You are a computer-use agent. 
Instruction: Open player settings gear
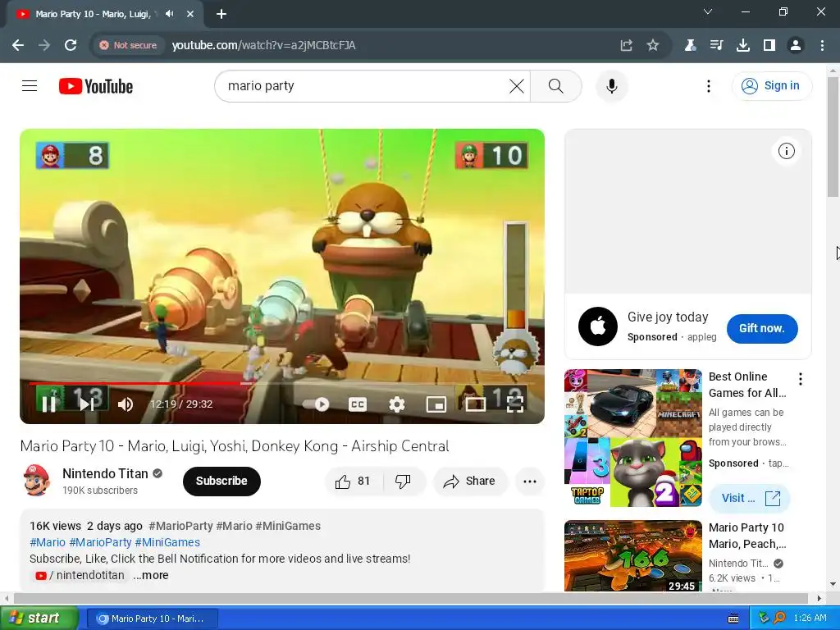396,404
